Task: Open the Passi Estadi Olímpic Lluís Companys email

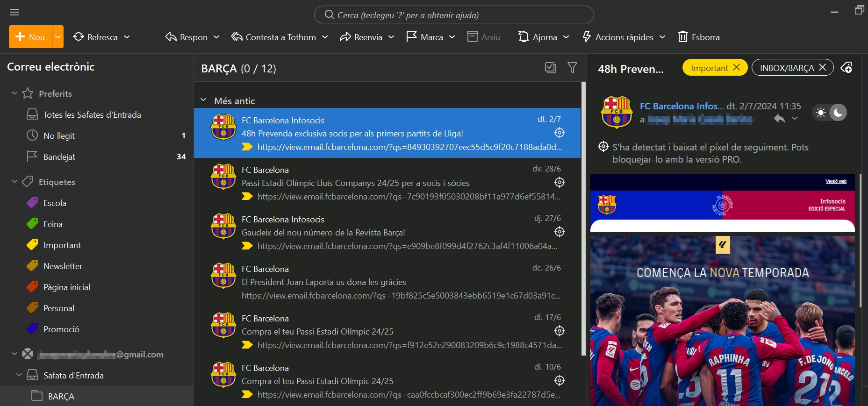Action: pos(387,183)
